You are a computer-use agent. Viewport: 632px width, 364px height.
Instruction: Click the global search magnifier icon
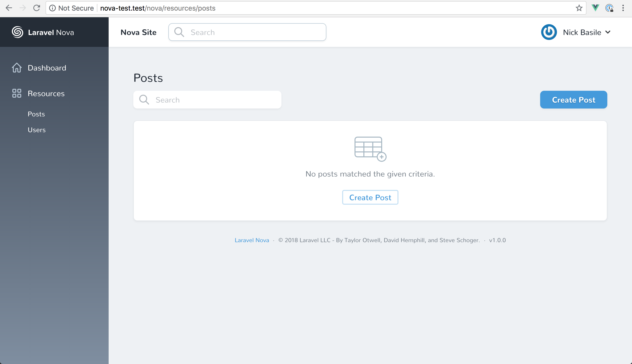click(x=179, y=32)
